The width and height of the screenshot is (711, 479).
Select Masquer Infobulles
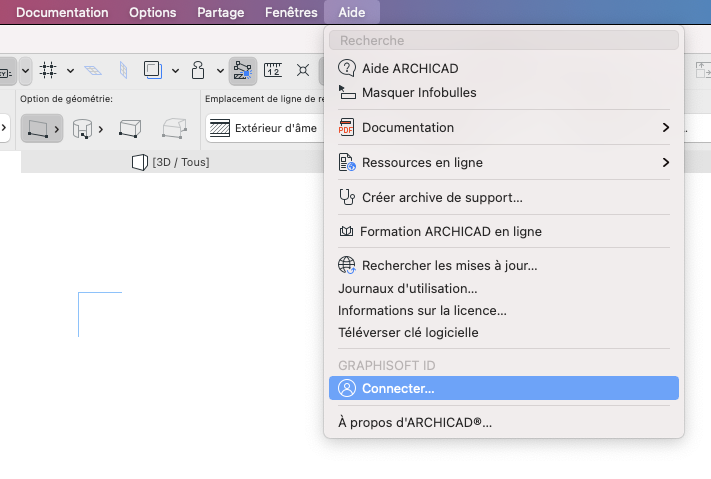(504, 93)
